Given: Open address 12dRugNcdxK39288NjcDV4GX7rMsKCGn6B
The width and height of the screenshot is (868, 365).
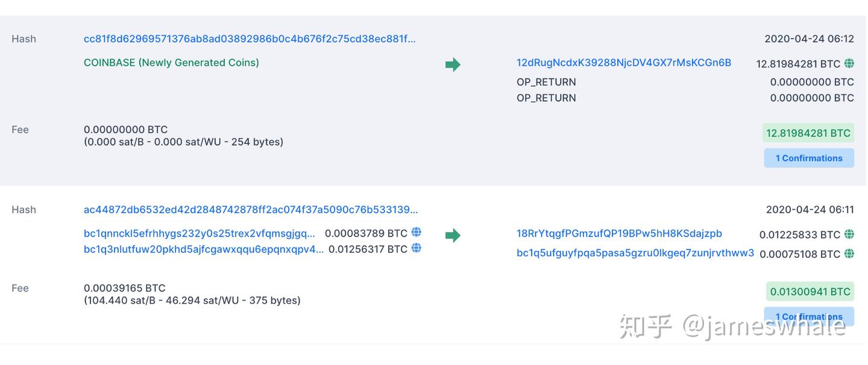Looking at the screenshot, I should click(x=624, y=63).
